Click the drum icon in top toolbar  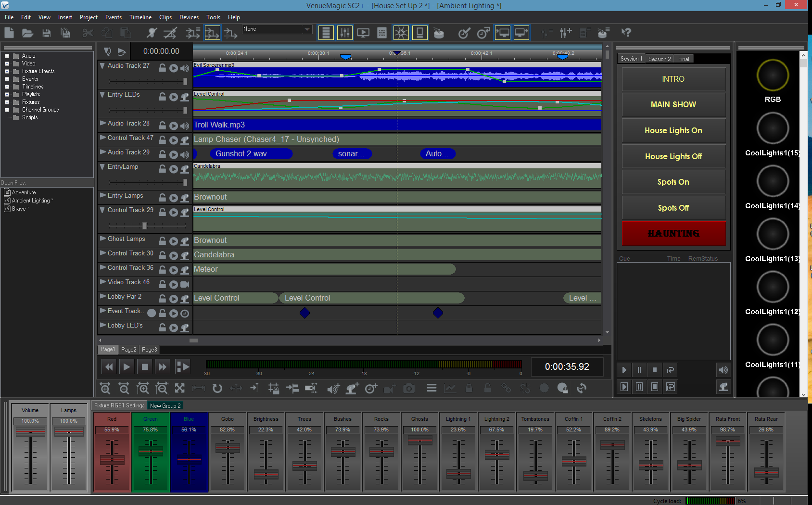(438, 33)
